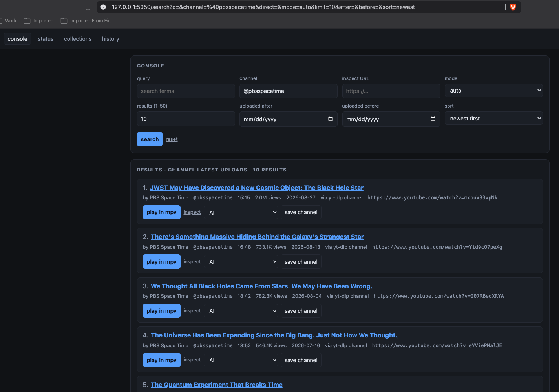This screenshot has height=392, width=559.
Task: Click the channel field with @pbsspacetime
Action: coord(289,91)
